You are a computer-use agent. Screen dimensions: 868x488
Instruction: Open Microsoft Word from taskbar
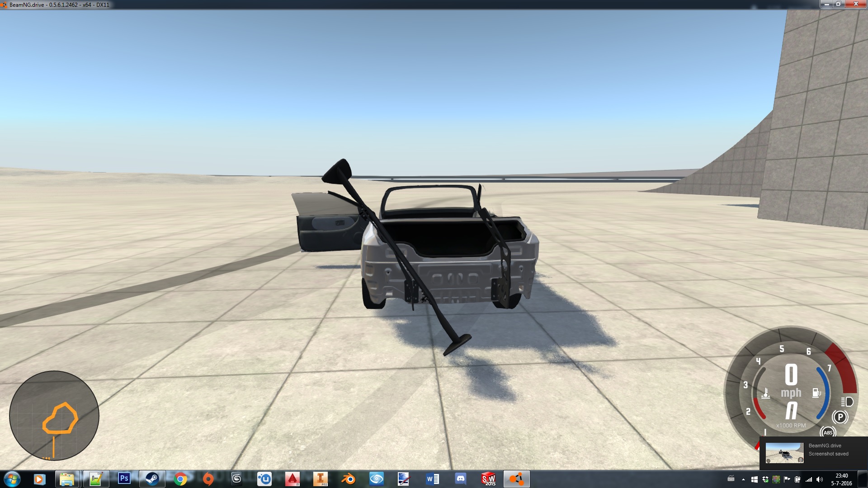point(433,479)
